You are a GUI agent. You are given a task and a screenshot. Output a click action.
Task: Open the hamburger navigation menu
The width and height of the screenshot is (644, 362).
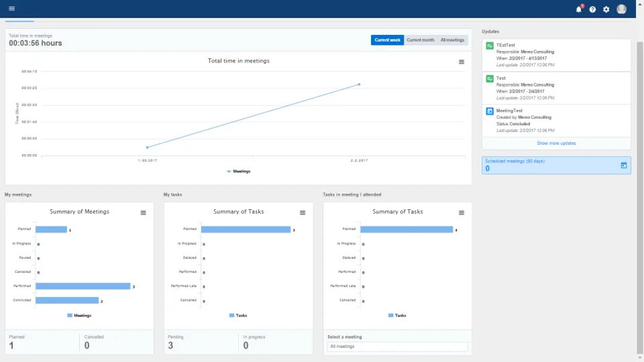click(x=11, y=8)
